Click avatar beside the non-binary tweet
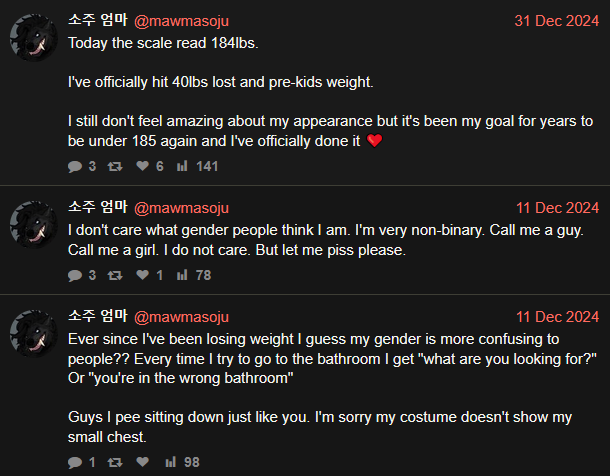The width and height of the screenshot is (610, 476). [31, 224]
